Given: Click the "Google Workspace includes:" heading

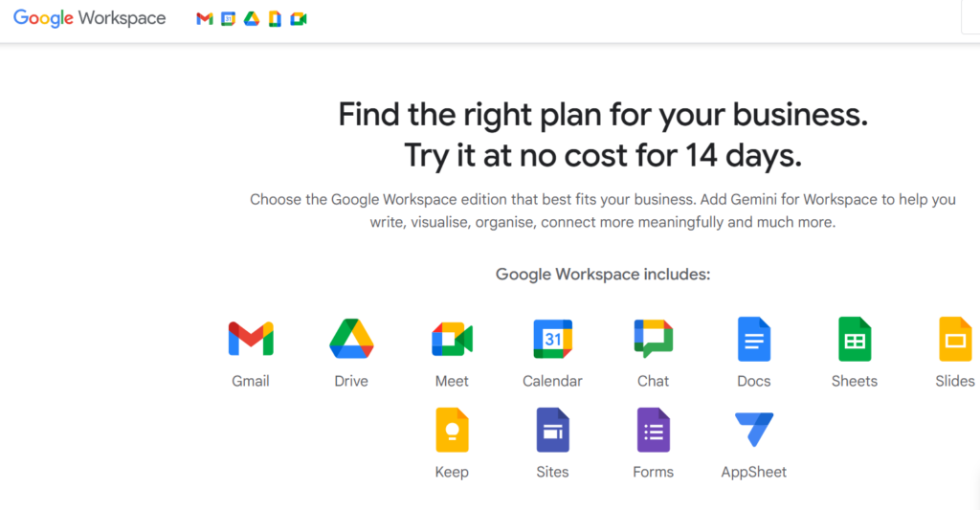Looking at the screenshot, I should [602, 275].
